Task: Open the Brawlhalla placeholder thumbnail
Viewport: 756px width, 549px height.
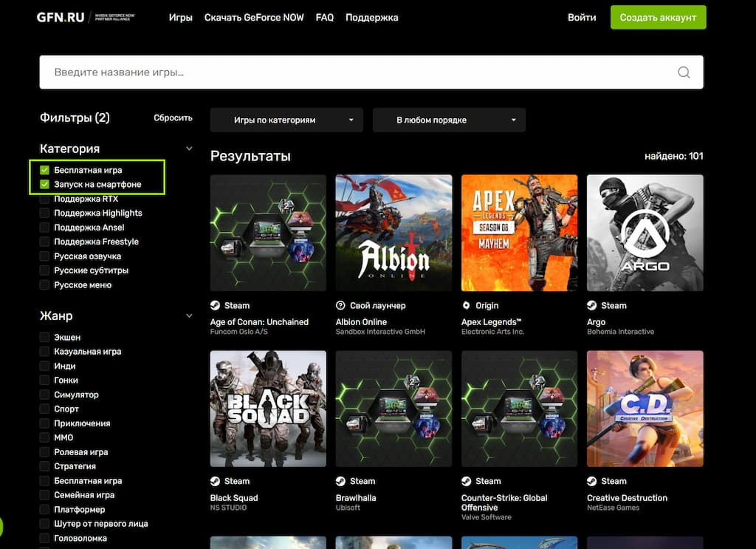Action: [394, 409]
